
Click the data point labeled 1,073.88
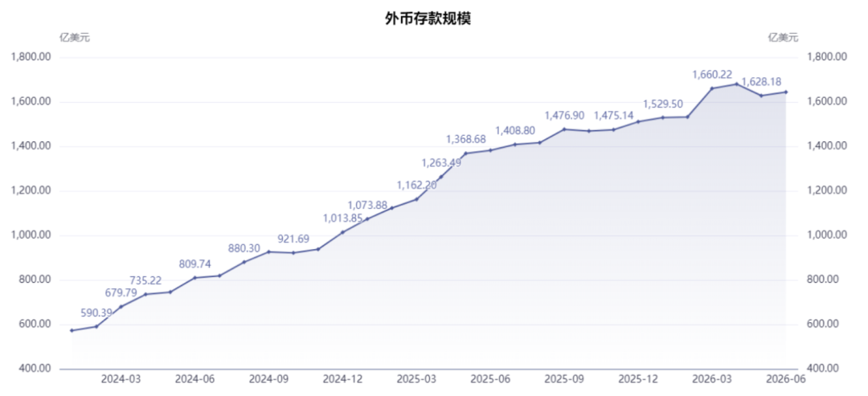click(367, 219)
